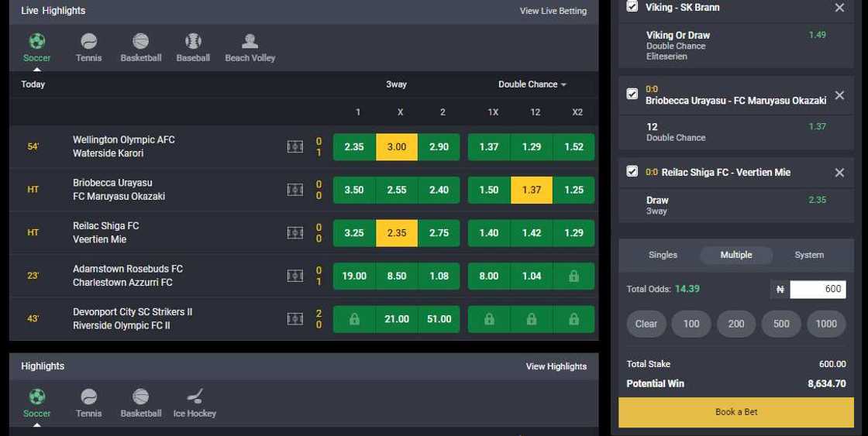Select X2 odds 1.52 for Wellington Olympic match
Image resolution: width=868 pixels, height=436 pixels.
coord(573,147)
